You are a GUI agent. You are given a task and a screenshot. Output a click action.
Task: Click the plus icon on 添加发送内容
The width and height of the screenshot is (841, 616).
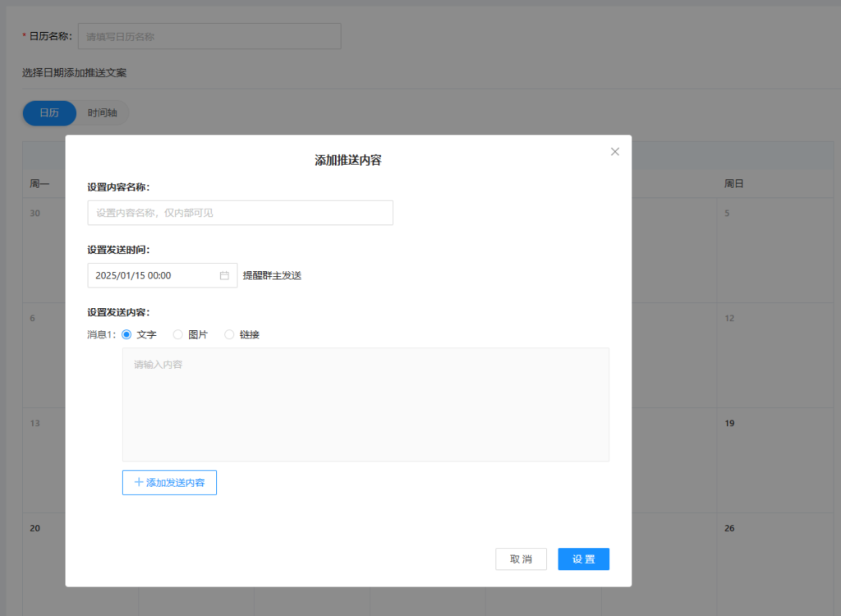coord(139,483)
